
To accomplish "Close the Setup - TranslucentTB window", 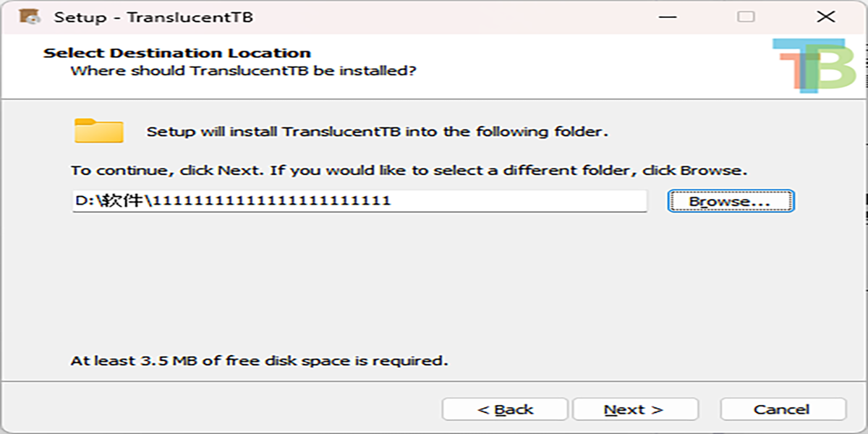I will tap(825, 17).
